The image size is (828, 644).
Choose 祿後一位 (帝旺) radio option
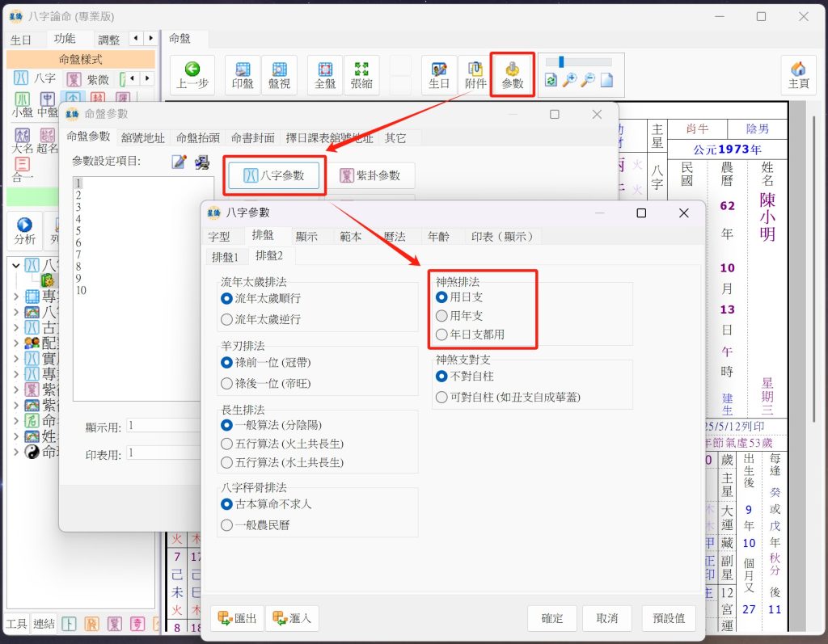point(227,383)
